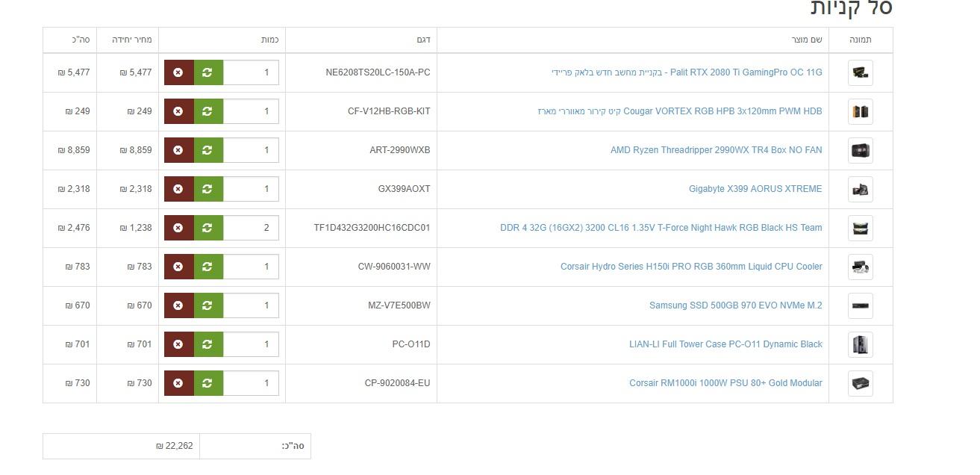Select quantity box for Threadripper 2990WX
The height and width of the screenshot is (475, 980).
click(251, 150)
